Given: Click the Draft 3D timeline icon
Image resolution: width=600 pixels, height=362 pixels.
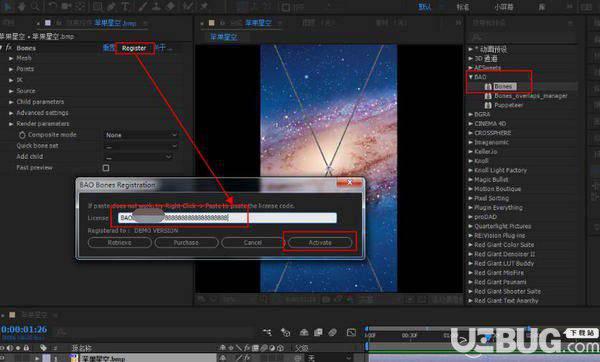Looking at the screenshot, I should [285, 332].
